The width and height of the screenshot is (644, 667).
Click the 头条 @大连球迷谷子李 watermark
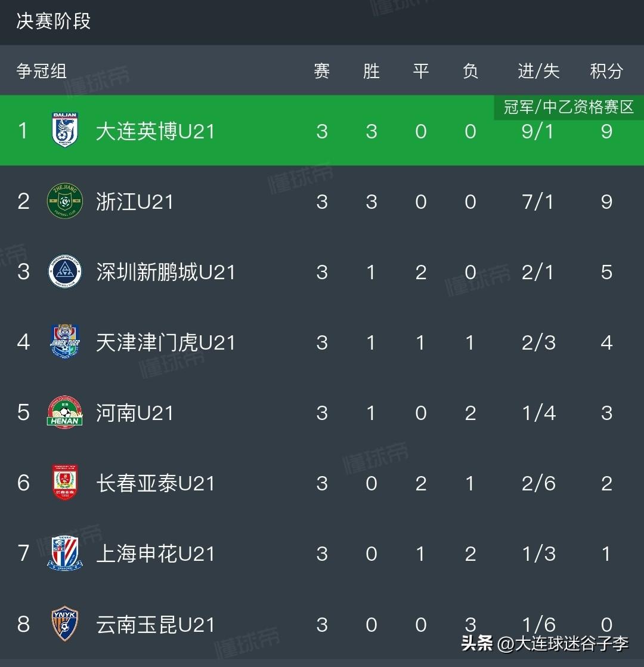pos(544,643)
